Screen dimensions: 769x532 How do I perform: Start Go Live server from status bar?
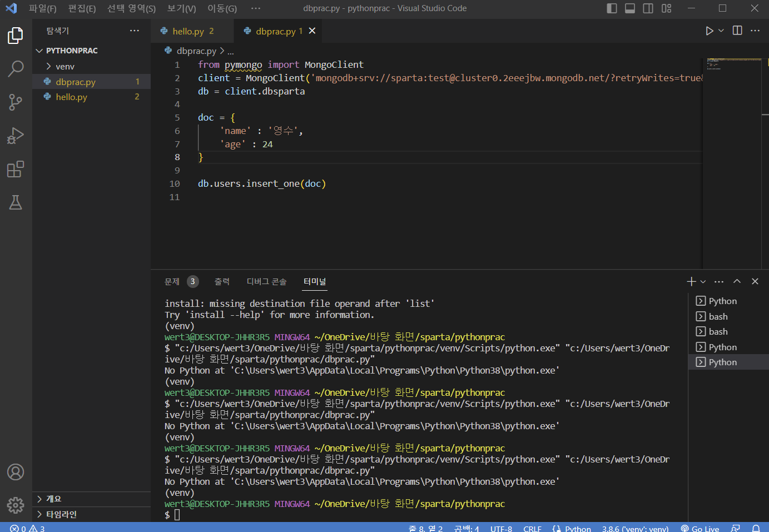[x=700, y=529]
